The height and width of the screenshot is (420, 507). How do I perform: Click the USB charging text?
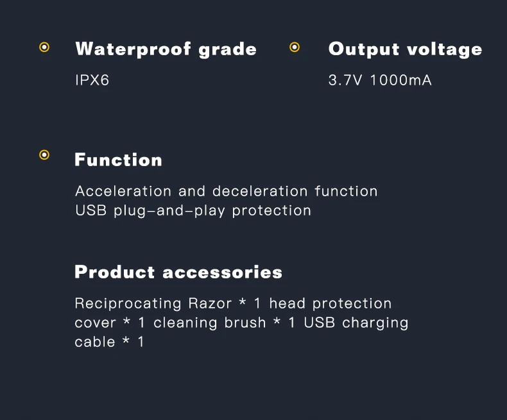(x=356, y=323)
